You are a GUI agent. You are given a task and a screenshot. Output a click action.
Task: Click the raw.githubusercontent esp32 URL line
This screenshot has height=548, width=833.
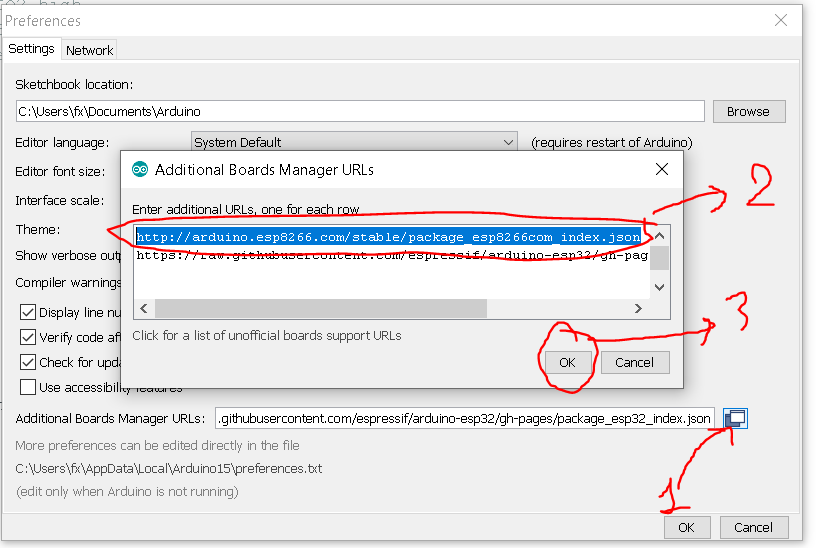tap(392, 255)
